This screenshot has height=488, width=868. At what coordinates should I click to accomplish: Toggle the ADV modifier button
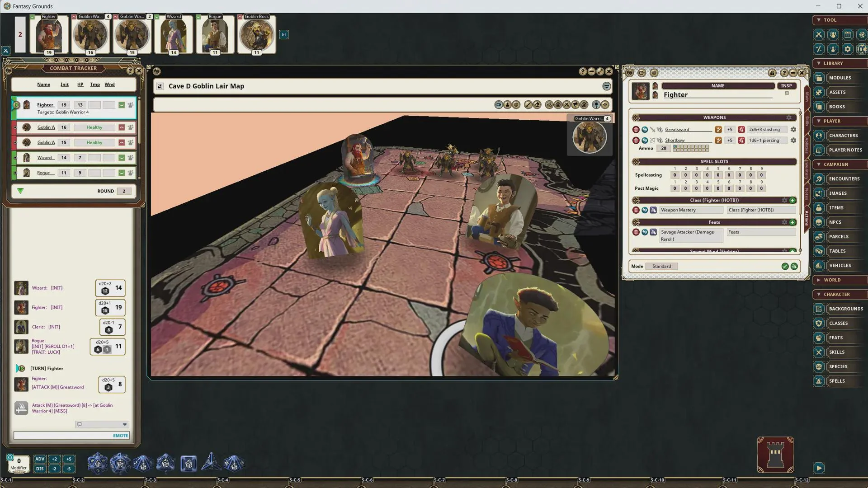click(x=40, y=459)
